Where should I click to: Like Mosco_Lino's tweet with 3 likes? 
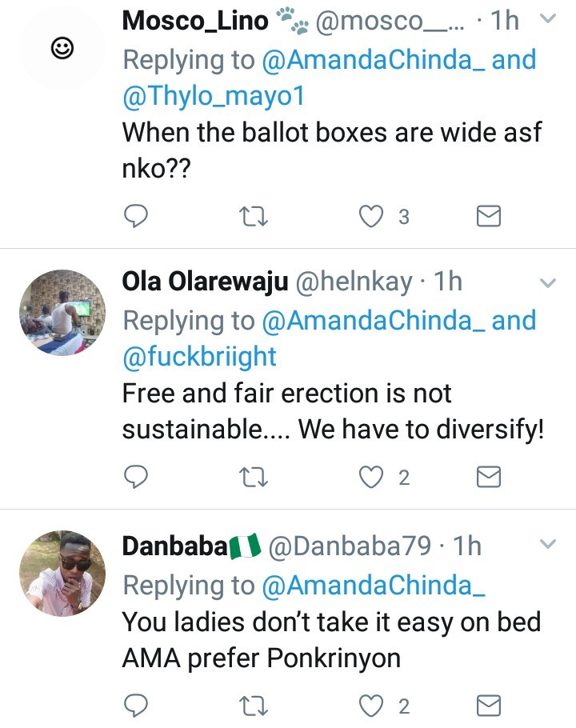(x=371, y=216)
